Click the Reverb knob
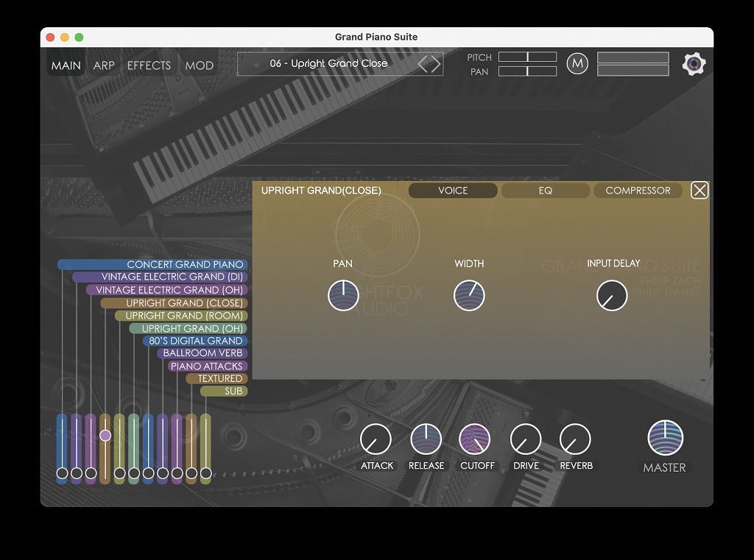The width and height of the screenshot is (754, 560). (x=575, y=440)
